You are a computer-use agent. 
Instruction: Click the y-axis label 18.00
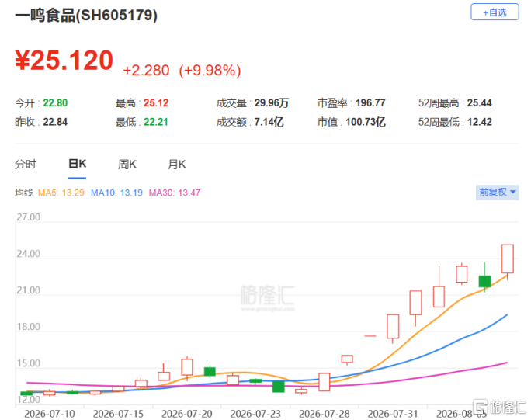29,327
